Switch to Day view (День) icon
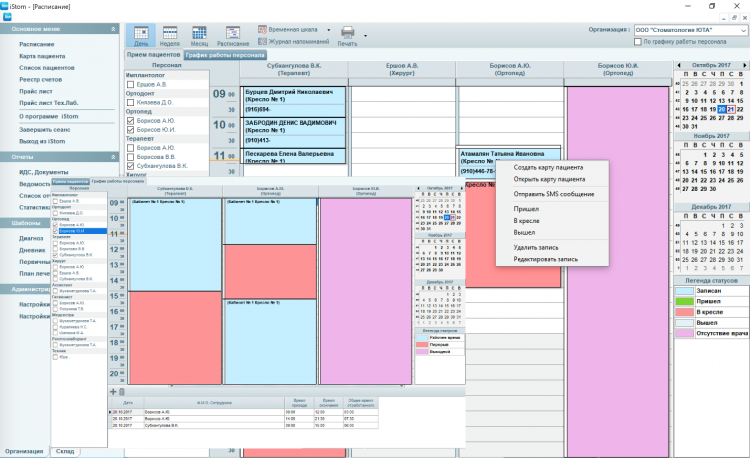Viewport: 750px width, 458px height. click(x=139, y=35)
